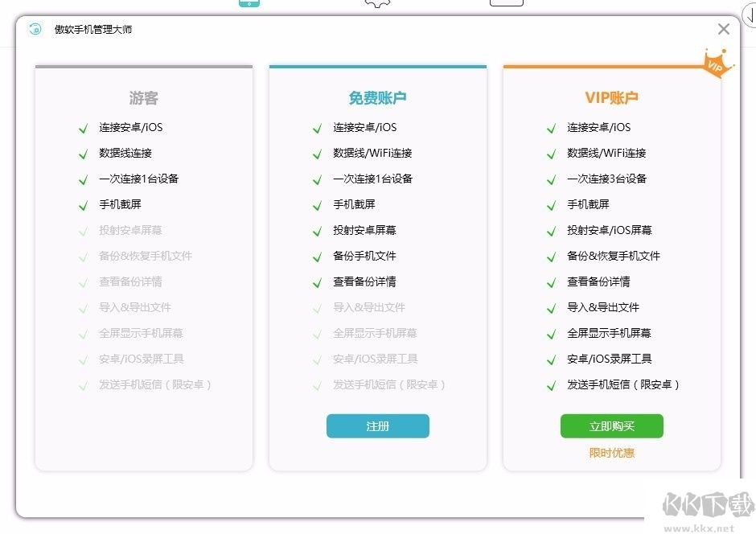Select the 游客 column header

[x=143, y=97]
